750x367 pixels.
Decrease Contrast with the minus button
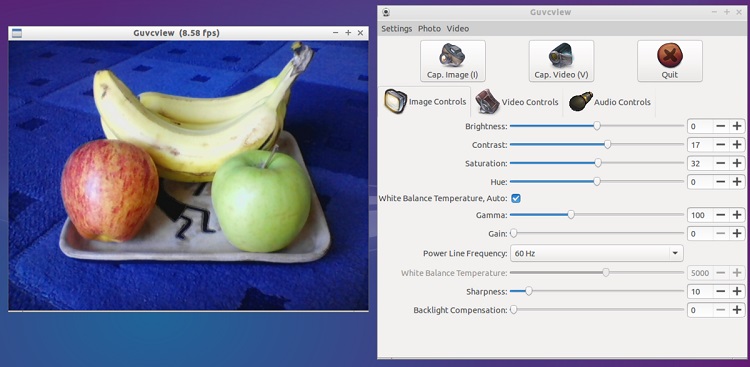[x=721, y=145]
